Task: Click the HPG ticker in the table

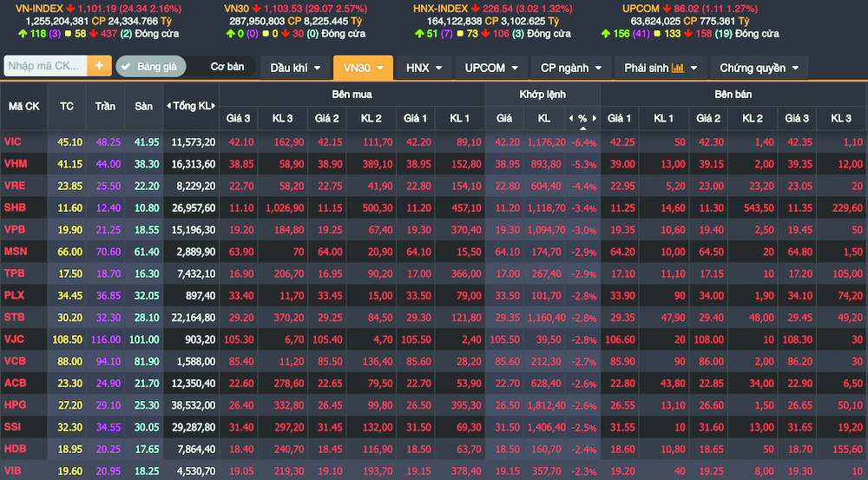Action: 15,404
